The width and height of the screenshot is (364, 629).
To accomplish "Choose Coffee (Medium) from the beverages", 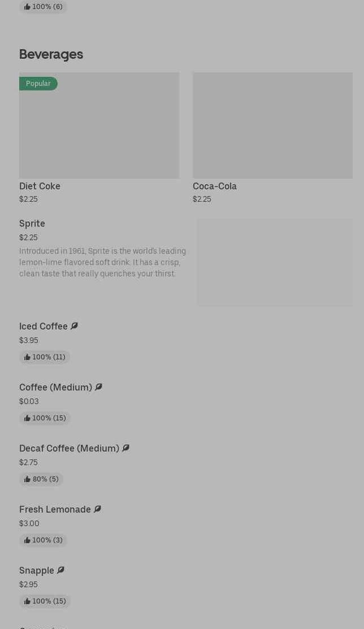I will click(x=55, y=387).
